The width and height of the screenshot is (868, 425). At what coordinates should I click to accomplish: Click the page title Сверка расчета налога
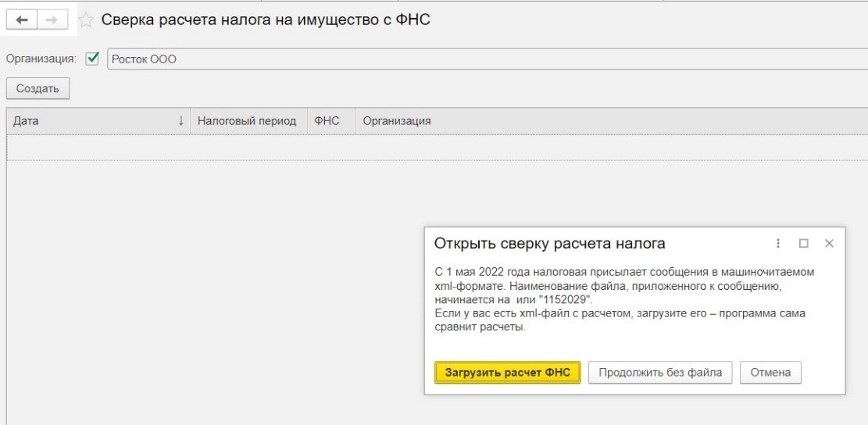point(265,20)
